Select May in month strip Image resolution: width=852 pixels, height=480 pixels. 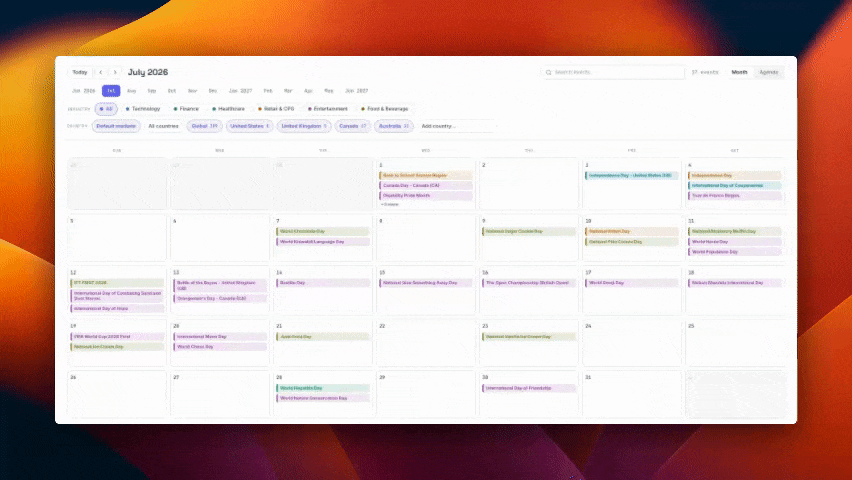click(329, 91)
